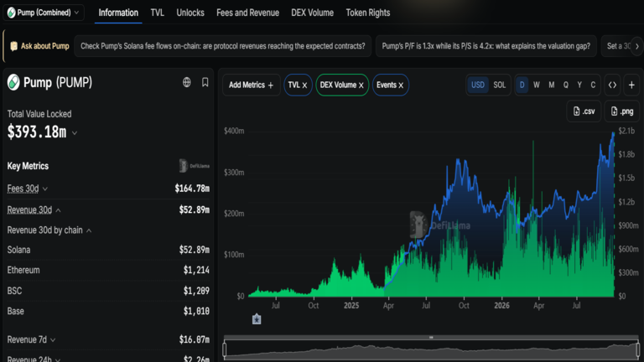This screenshot has width=644, height=362.
Task: Click the Ethereum revenue row
Action: pyautogui.click(x=108, y=270)
